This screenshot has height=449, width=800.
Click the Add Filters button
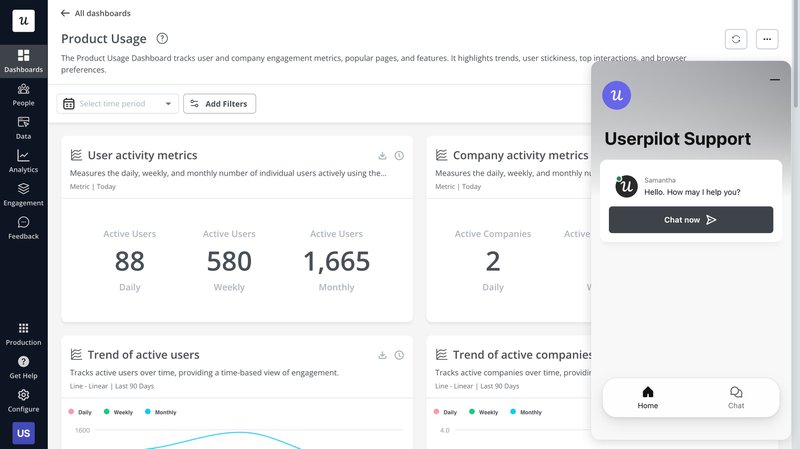(x=219, y=104)
